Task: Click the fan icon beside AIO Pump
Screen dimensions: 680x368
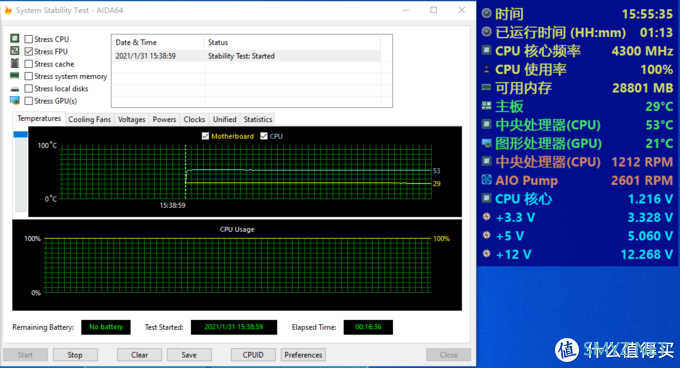Action: [487, 180]
